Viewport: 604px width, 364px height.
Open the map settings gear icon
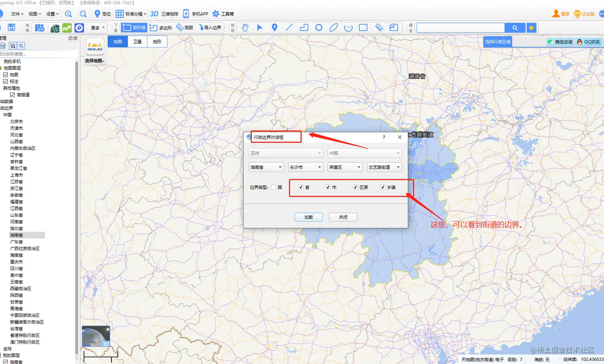pos(40,28)
